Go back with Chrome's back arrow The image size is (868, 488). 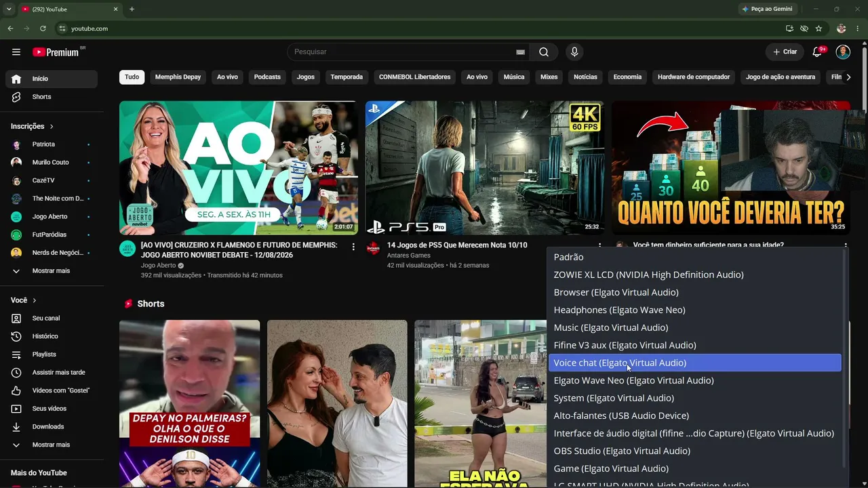(10, 28)
